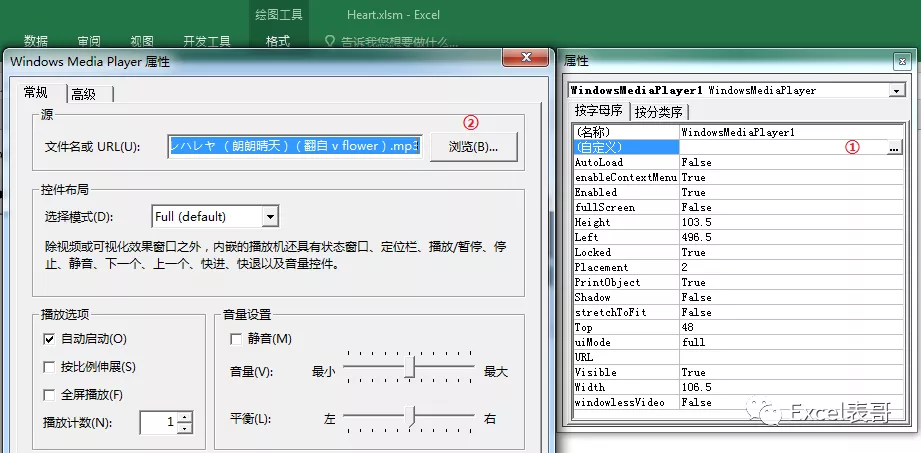
Task: Click the Left value 496.5
Action: pyautogui.click(x=791, y=237)
